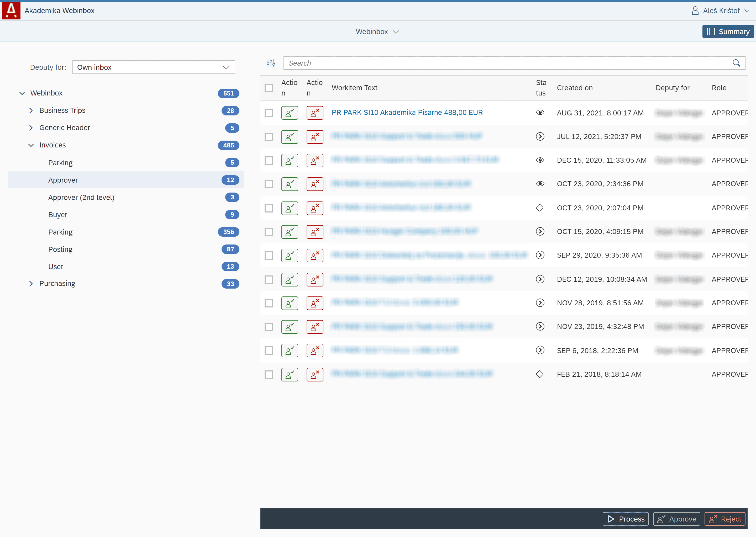Open the Webinbox navigation menu
Image resolution: width=756 pixels, height=537 pixels.
click(x=377, y=32)
